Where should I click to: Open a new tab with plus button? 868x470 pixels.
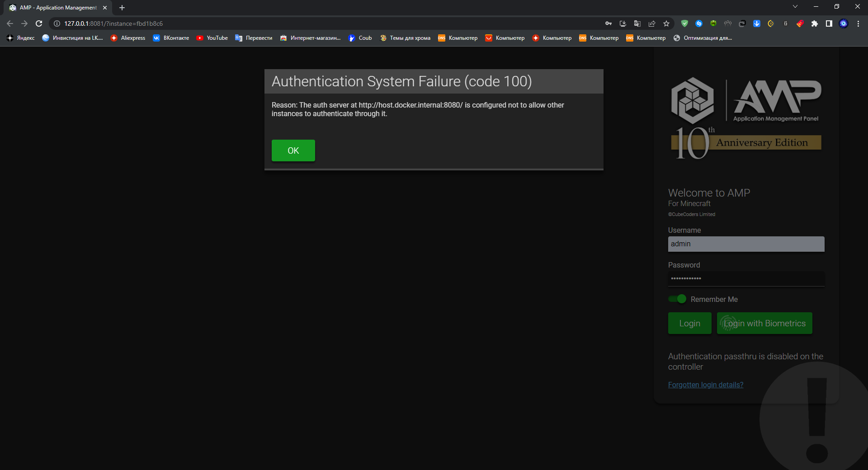tap(122, 8)
